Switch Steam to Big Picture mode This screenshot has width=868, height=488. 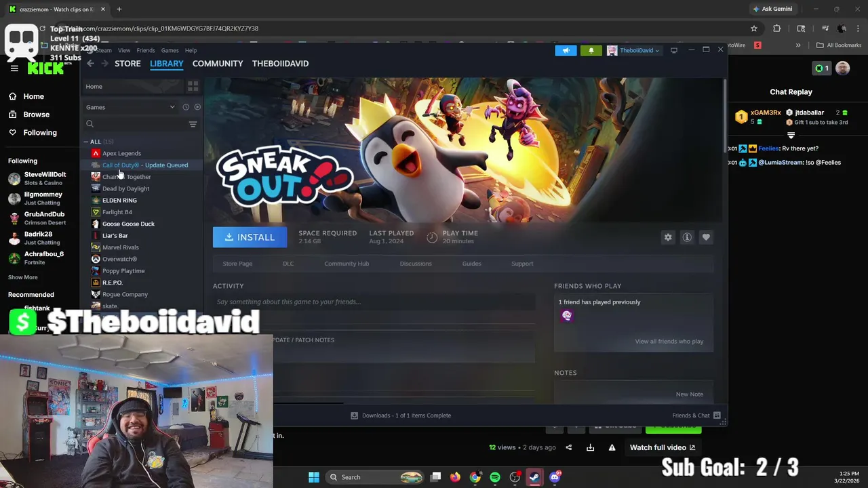[673, 50]
